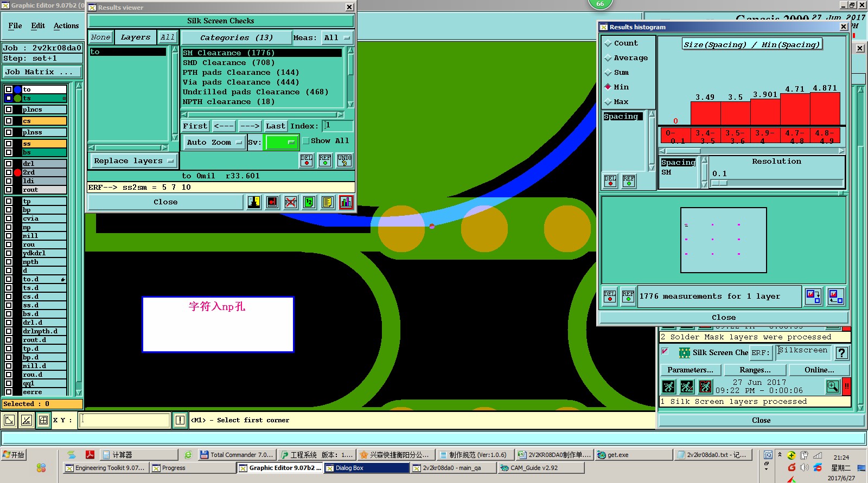Click the Parameters... button
The width and height of the screenshot is (868, 483).
tap(691, 370)
